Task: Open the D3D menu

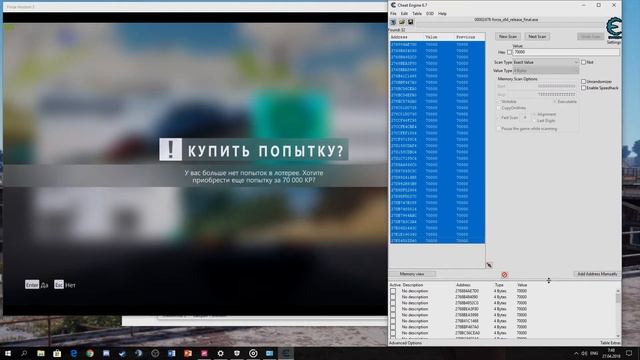Action: point(430,13)
